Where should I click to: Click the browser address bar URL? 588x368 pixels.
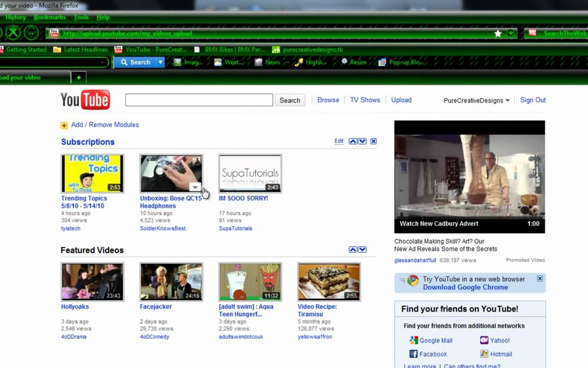128,33
